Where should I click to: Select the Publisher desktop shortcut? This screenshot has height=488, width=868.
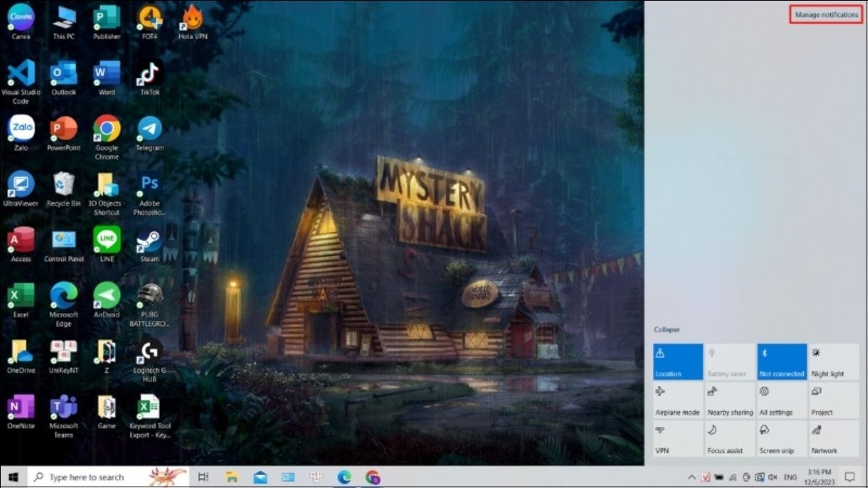point(106,21)
